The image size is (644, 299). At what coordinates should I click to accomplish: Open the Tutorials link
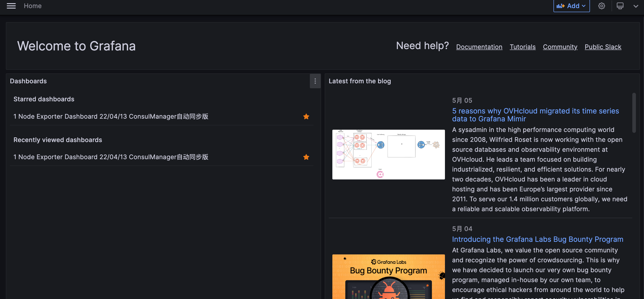(x=522, y=47)
